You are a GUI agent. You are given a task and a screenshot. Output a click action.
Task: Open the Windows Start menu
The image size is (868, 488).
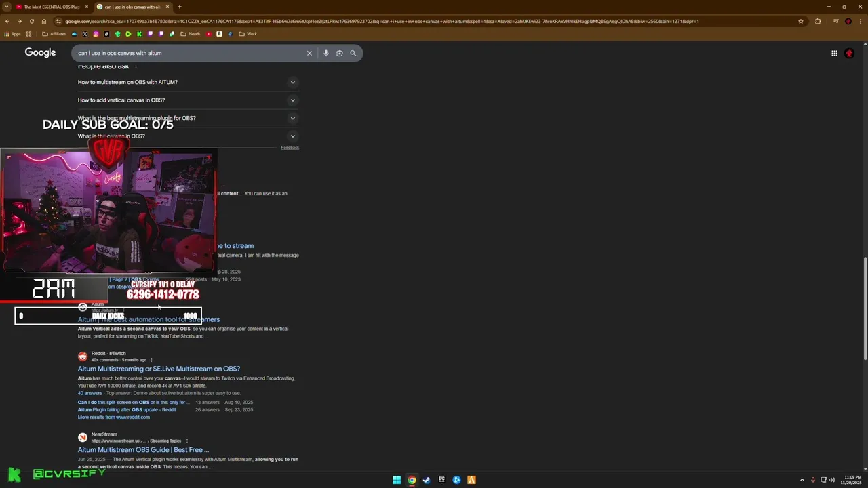pyautogui.click(x=397, y=480)
